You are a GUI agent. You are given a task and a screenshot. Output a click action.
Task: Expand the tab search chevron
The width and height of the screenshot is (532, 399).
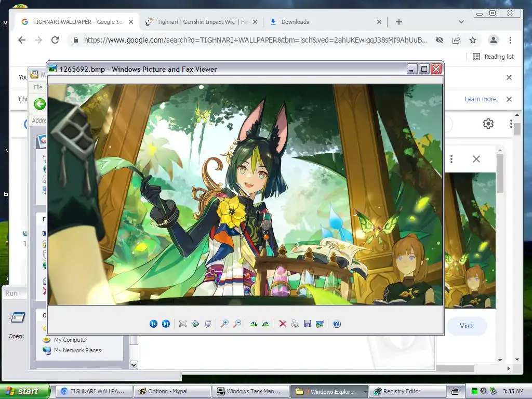(461, 22)
